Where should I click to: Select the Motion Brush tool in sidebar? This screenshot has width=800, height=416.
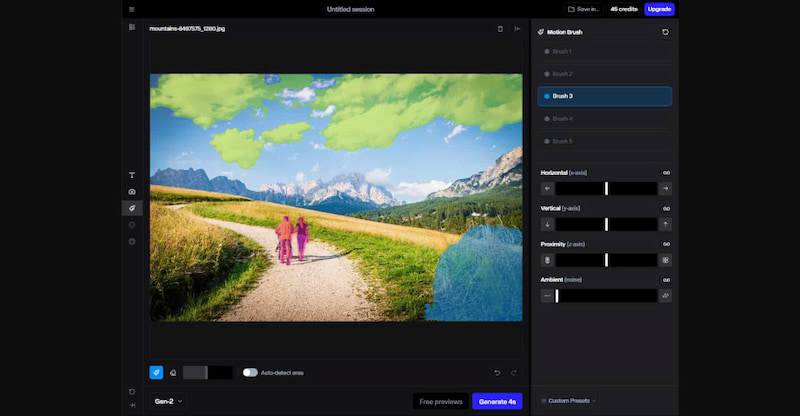(132, 208)
